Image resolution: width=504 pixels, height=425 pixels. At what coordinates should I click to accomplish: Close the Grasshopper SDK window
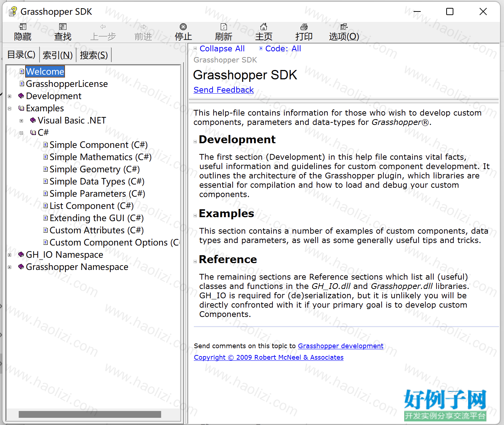coord(483,11)
